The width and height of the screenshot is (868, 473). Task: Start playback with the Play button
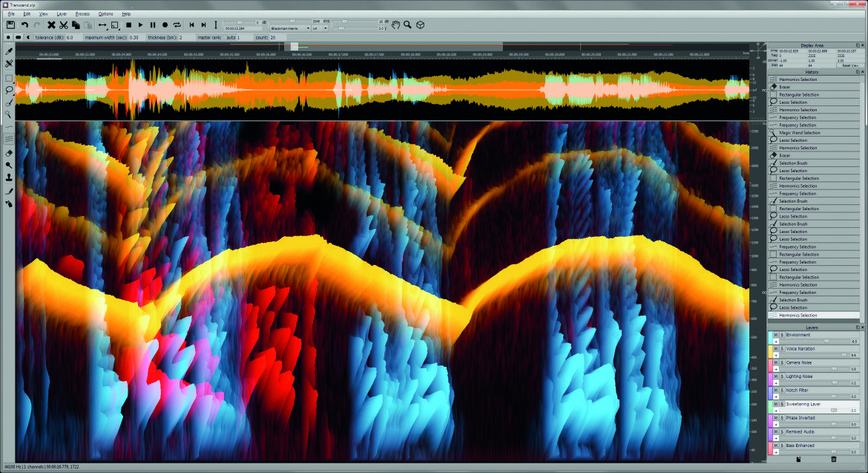point(141,25)
